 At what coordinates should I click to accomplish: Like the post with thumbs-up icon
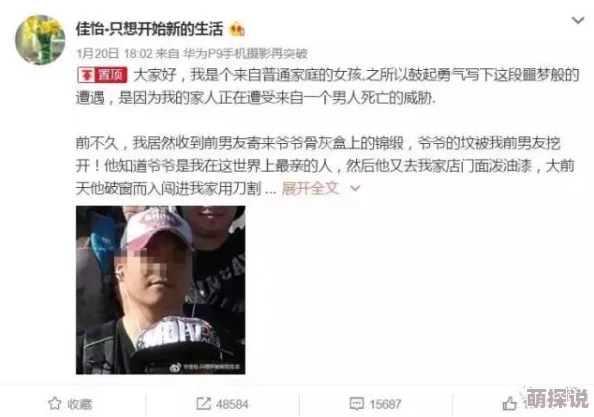point(510,404)
